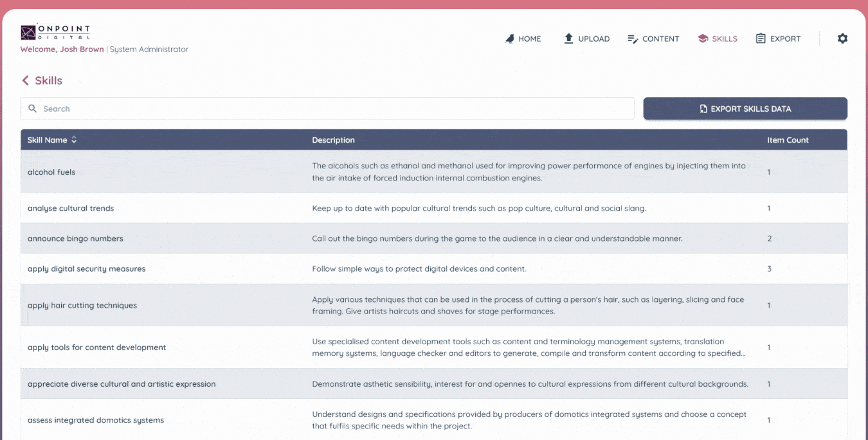Click the magnifier icon in search bar
This screenshot has height=440, width=868.
[33, 109]
